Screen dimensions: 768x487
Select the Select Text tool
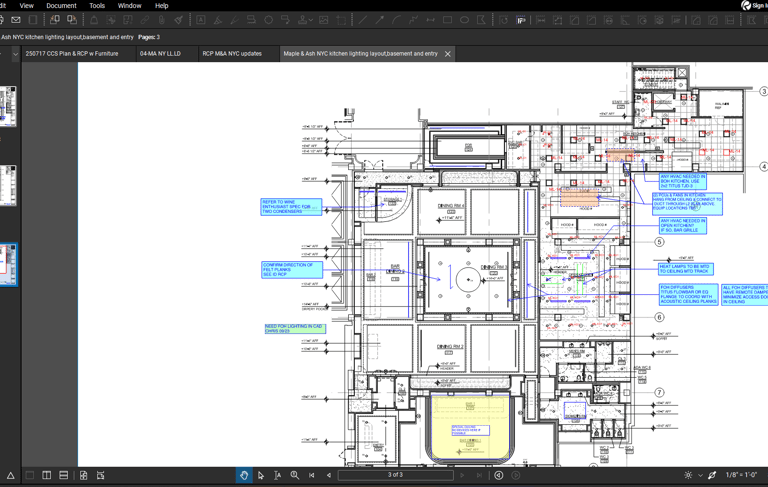click(277, 475)
